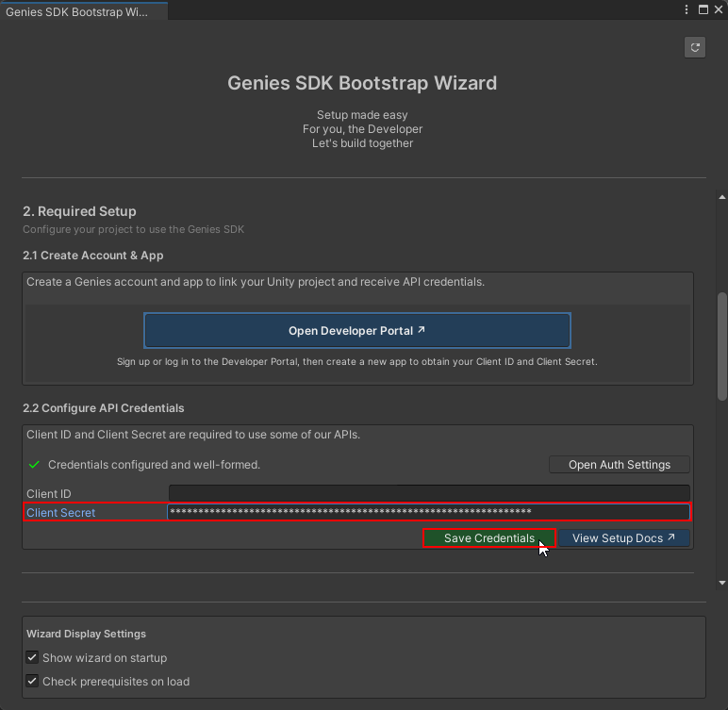728x710 pixels.
Task: Open Auth Settings
Action: 619,465
